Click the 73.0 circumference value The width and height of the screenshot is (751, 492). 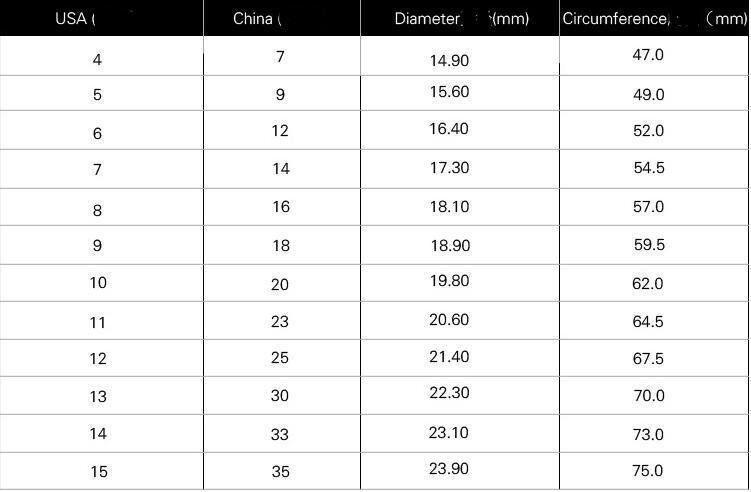click(648, 435)
